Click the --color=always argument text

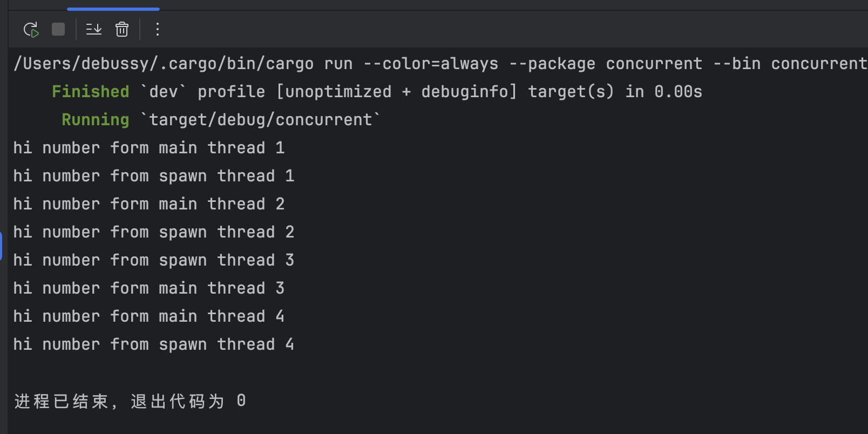pyautogui.click(x=430, y=64)
